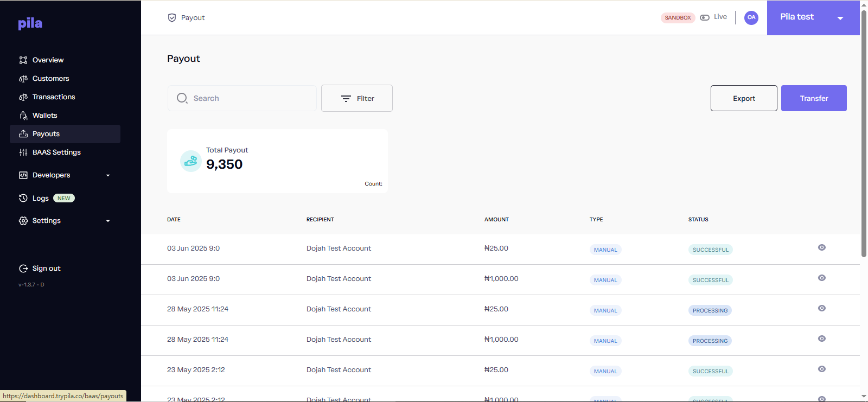Click the Total Payout hand-coins icon

pos(191,161)
